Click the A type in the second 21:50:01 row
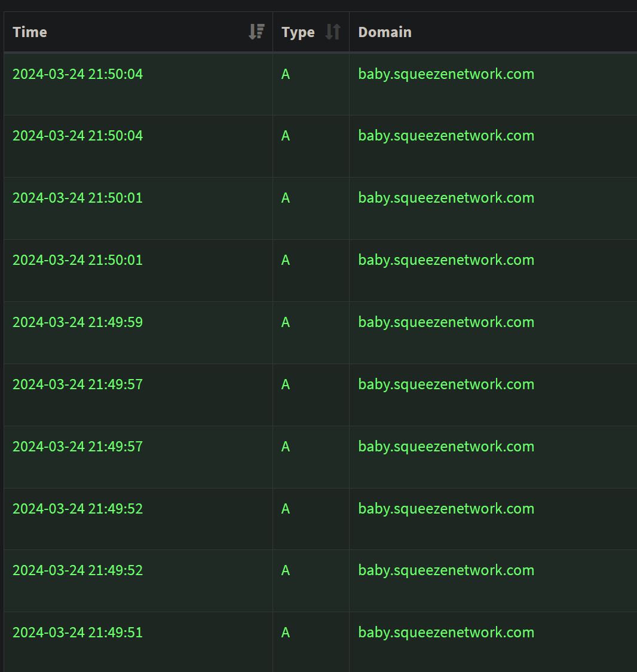 pyautogui.click(x=286, y=260)
